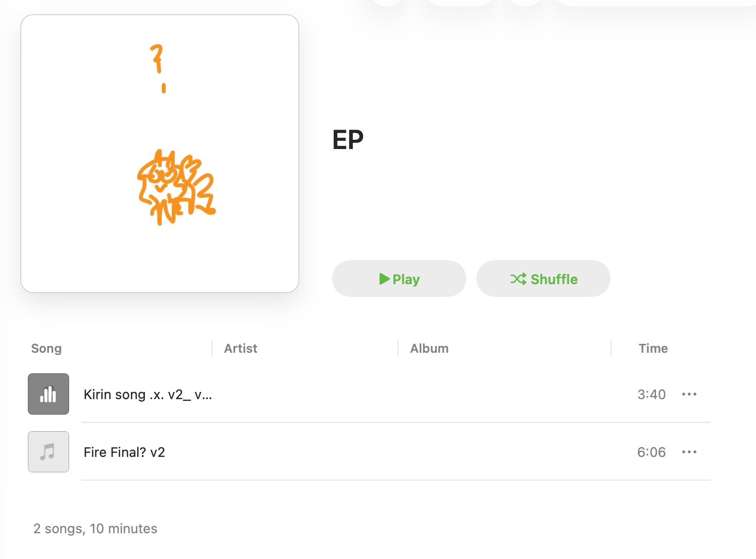
Task: Click the now-playing equalizer icon on Kirin song
Action: (x=48, y=394)
